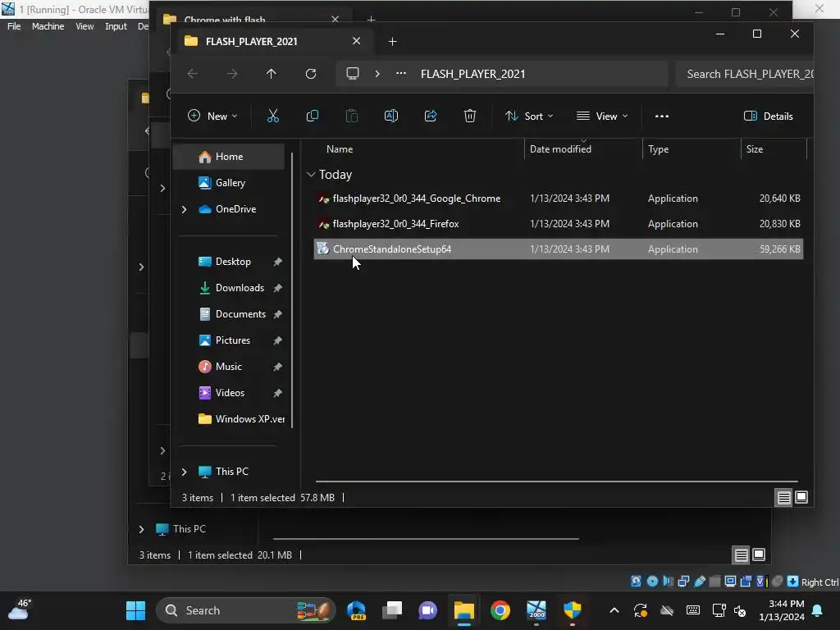Open Videos quick access folder
840x630 pixels.
(230, 393)
